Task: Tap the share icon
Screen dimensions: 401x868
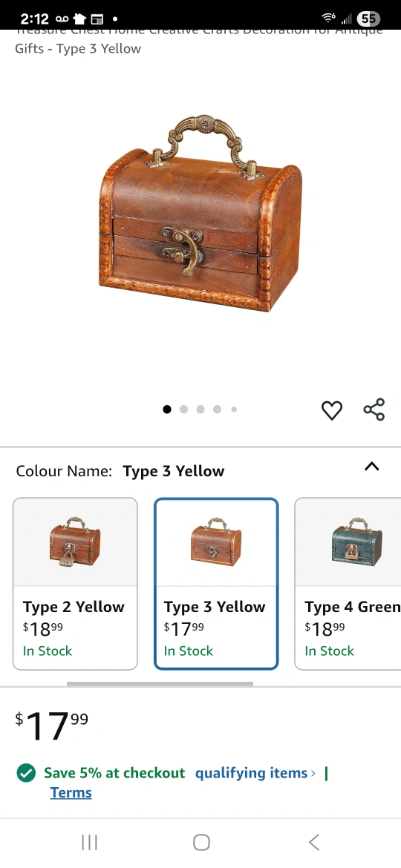Action: pyautogui.click(x=374, y=410)
